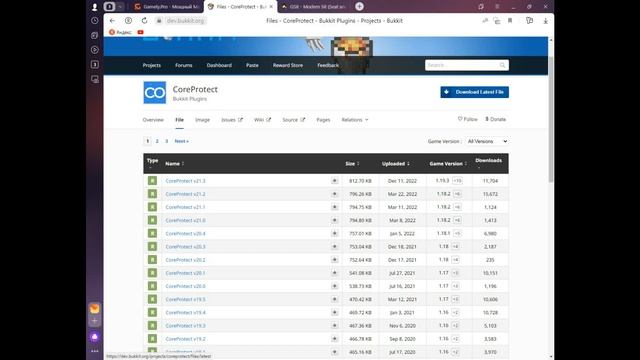
Task: Open Dashboard in the Bukkit nav bar
Action: click(x=219, y=65)
